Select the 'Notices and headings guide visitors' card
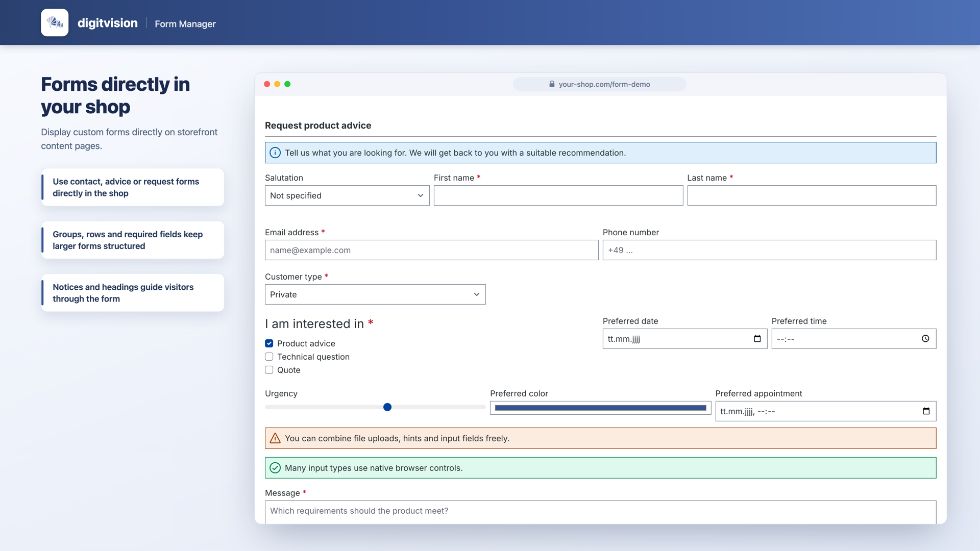The image size is (980, 551). pyautogui.click(x=133, y=293)
